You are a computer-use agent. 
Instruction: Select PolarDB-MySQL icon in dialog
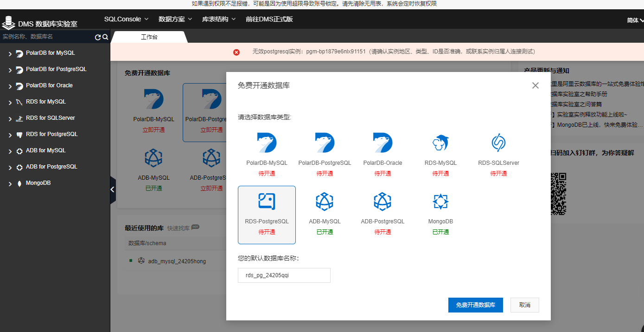click(267, 143)
